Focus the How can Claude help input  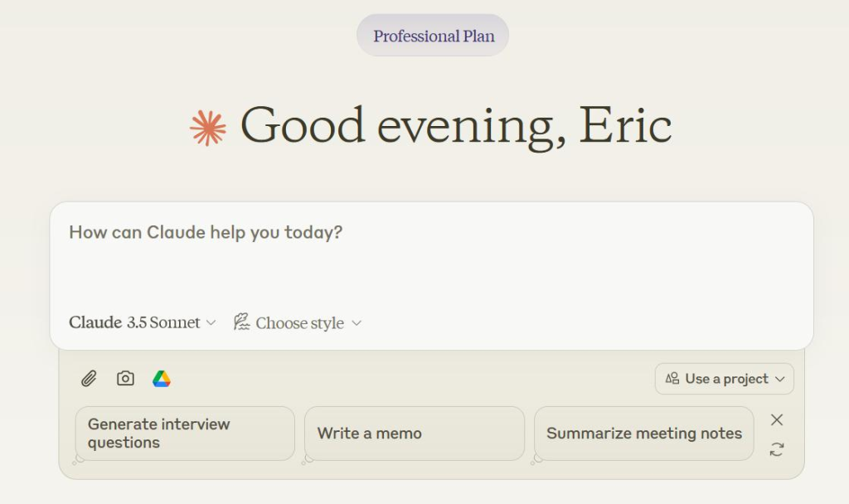tap(431, 254)
